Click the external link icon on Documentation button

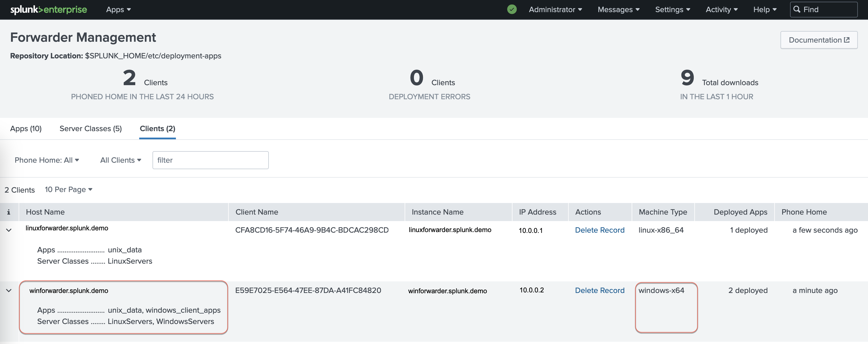click(x=847, y=39)
